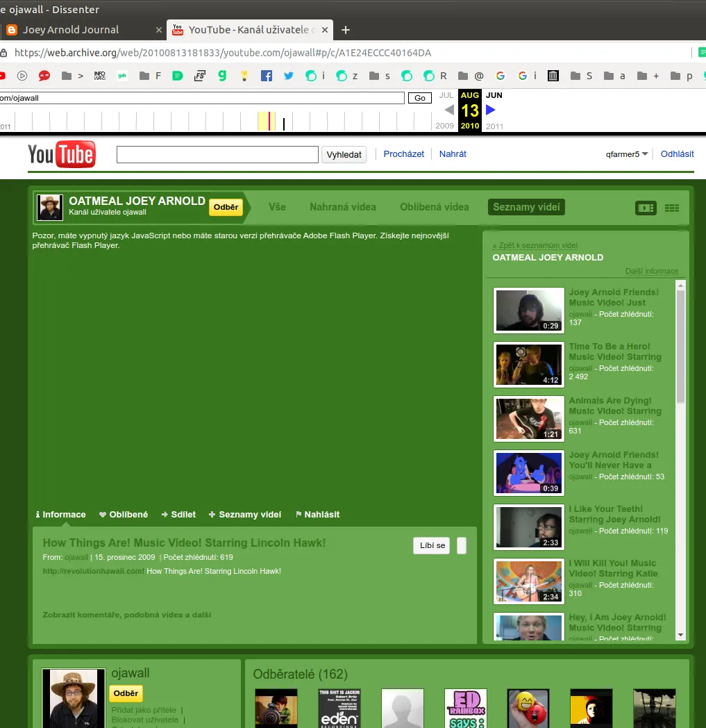Click the revolutionhawaii.com link
706x728 pixels.
(93, 571)
